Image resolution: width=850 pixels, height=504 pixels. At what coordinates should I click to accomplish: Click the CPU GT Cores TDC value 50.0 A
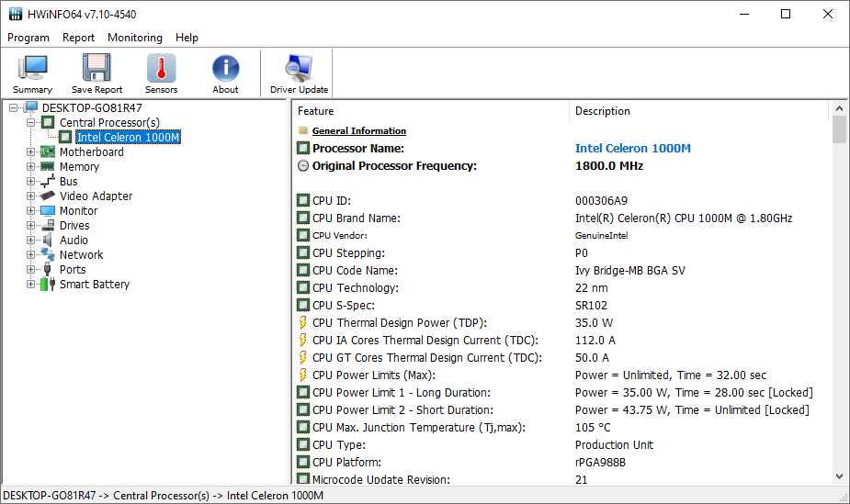[x=592, y=357]
